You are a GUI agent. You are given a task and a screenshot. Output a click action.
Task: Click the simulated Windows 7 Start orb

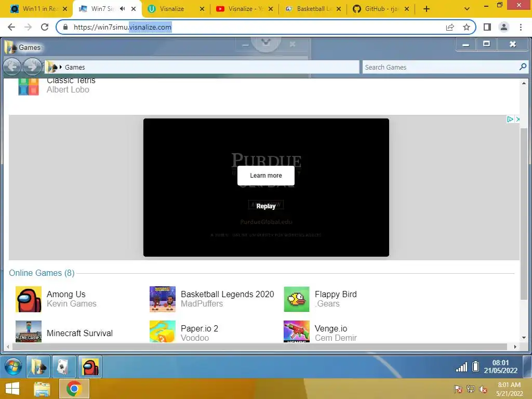click(x=13, y=367)
